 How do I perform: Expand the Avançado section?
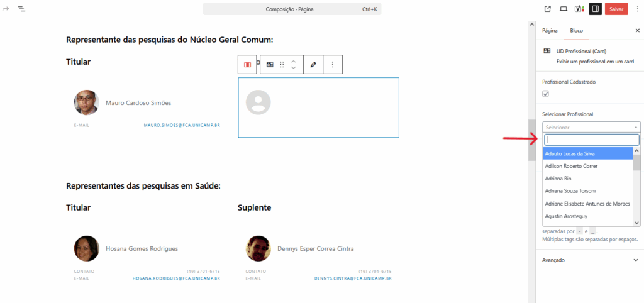pos(591,260)
